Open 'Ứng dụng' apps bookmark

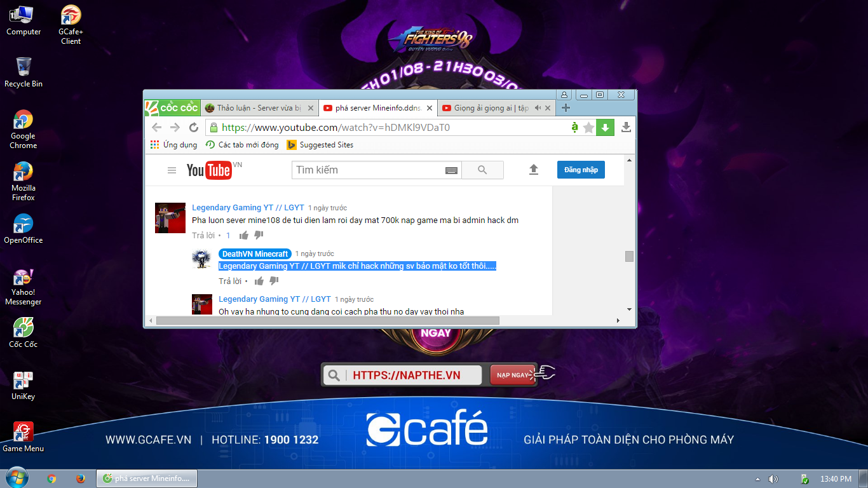pos(173,145)
